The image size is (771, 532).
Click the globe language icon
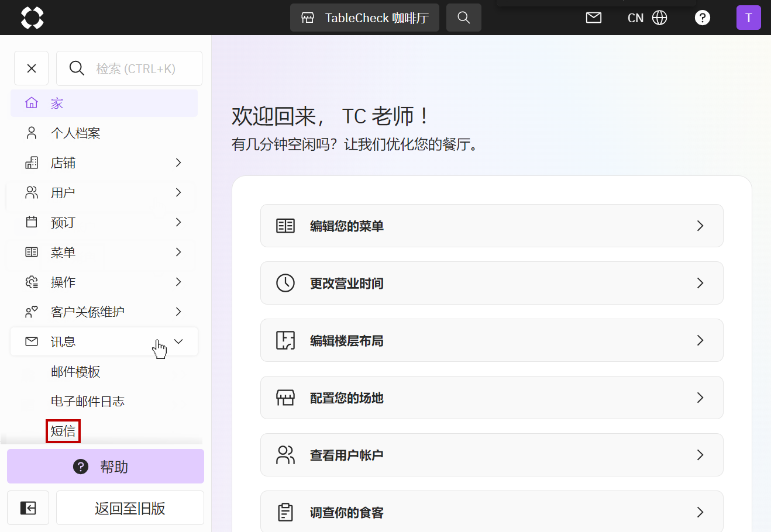(660, 18)
